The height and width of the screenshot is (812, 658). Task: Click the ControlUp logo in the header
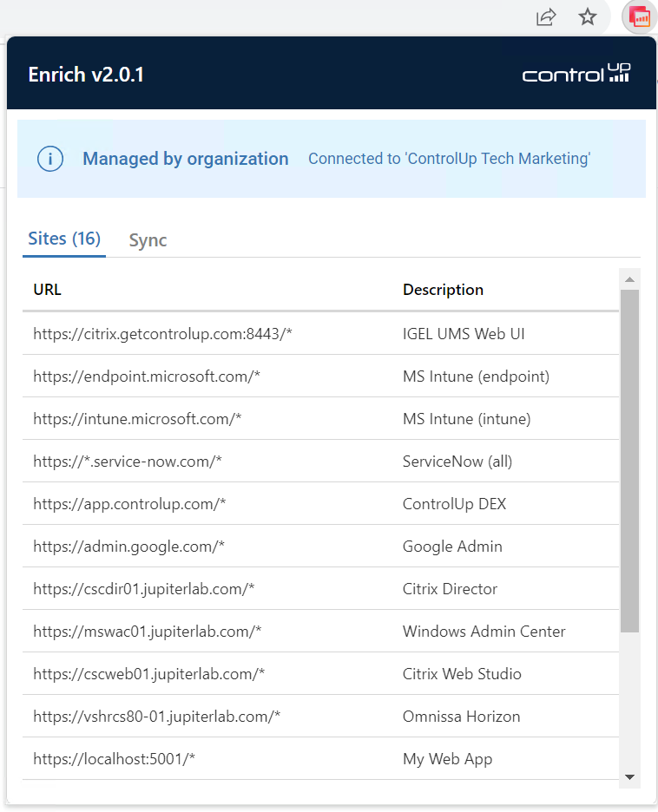coord(576,73)
